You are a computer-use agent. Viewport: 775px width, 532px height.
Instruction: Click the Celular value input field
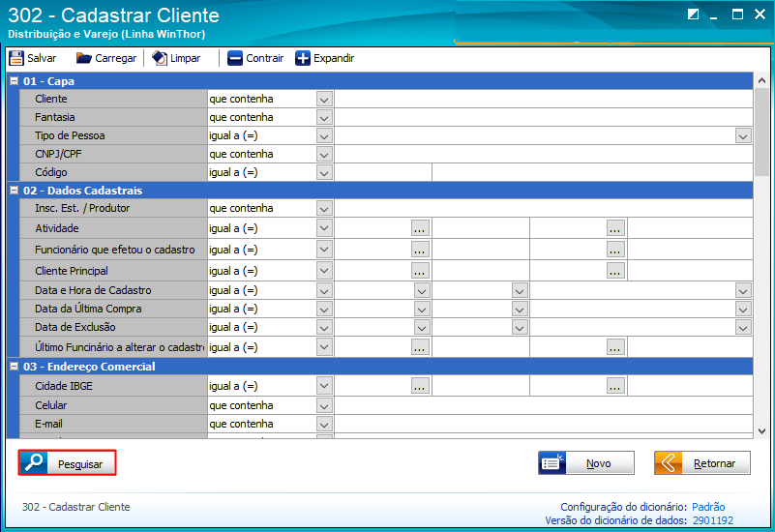click(543, 405)
